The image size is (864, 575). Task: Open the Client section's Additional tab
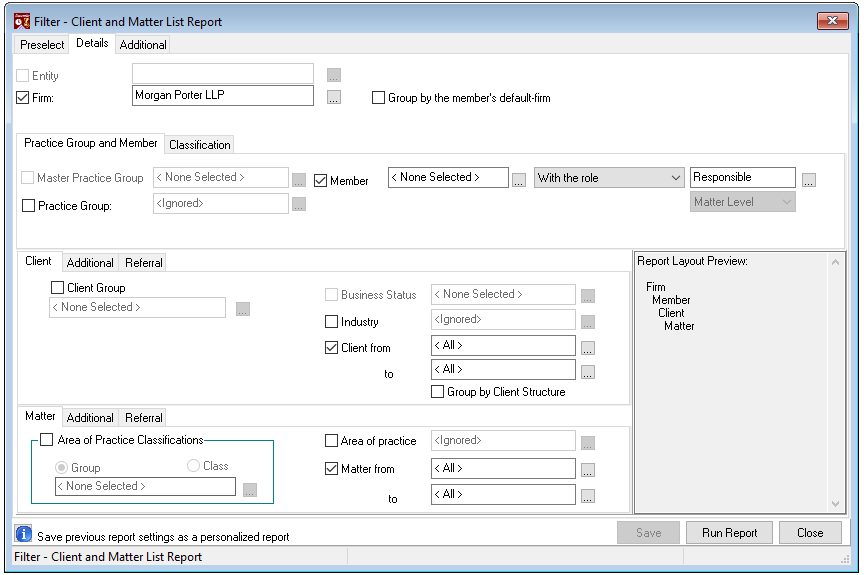coord(90,263)
